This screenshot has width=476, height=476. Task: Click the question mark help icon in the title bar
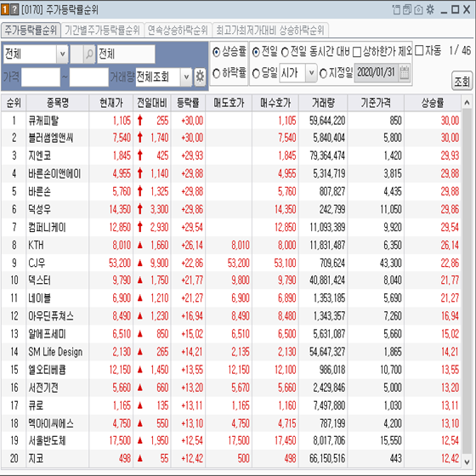point(14,9)
